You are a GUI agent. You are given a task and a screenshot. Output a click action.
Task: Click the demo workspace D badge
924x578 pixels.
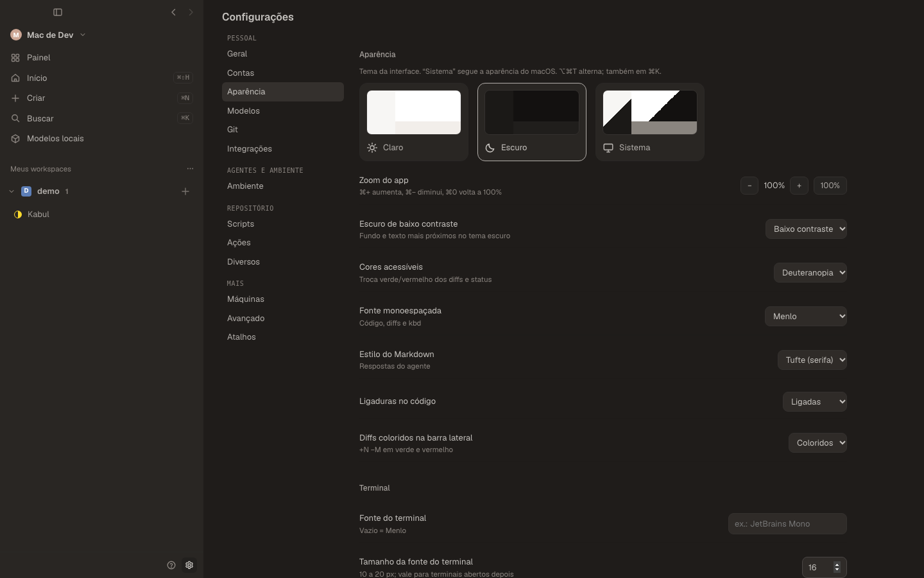coord(26,191)
